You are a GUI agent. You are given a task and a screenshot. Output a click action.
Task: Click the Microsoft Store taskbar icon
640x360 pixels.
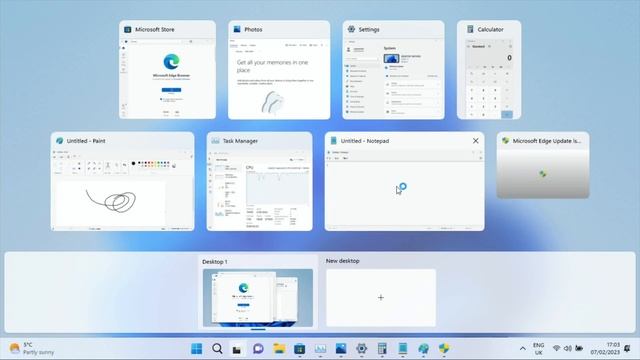[x=300, y=349]
